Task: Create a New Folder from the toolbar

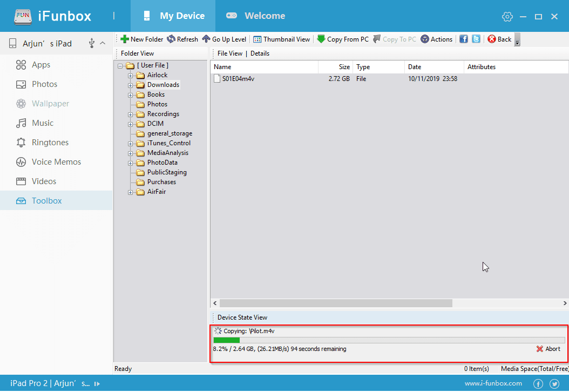Action: [x=142, y=39]
